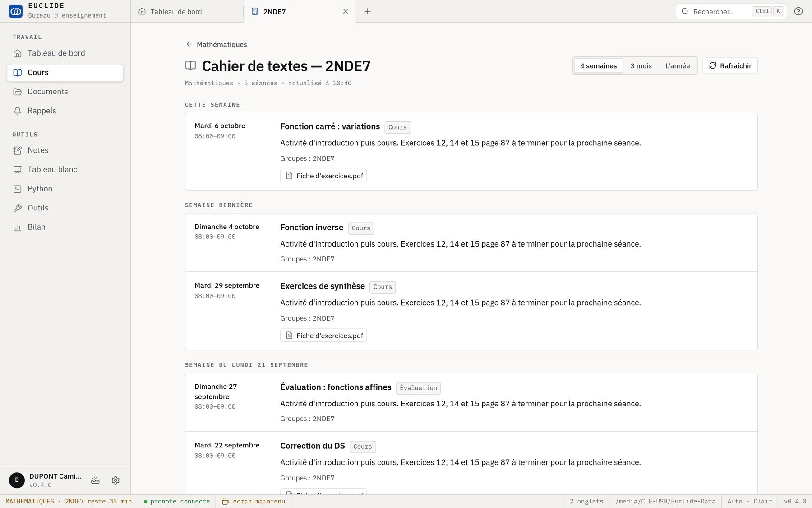Switch to Tableau de bord tab
The width and height of the screenshot is (812, 508).
[x=187, y=11]
